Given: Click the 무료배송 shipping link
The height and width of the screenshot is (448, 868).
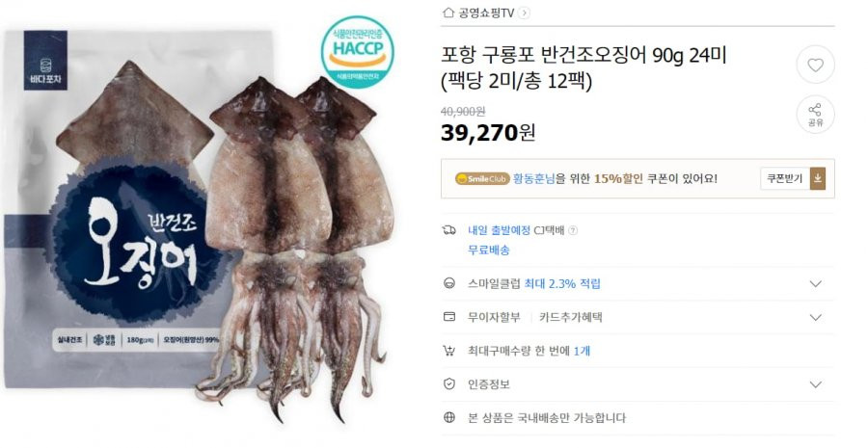Looking at the screenshot, I should (489, 250).
